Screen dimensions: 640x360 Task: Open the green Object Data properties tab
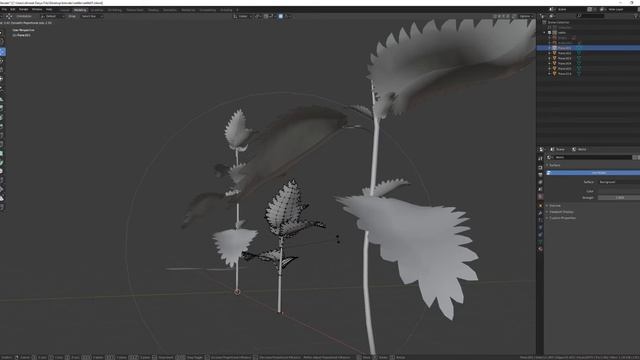pos(540,242)
